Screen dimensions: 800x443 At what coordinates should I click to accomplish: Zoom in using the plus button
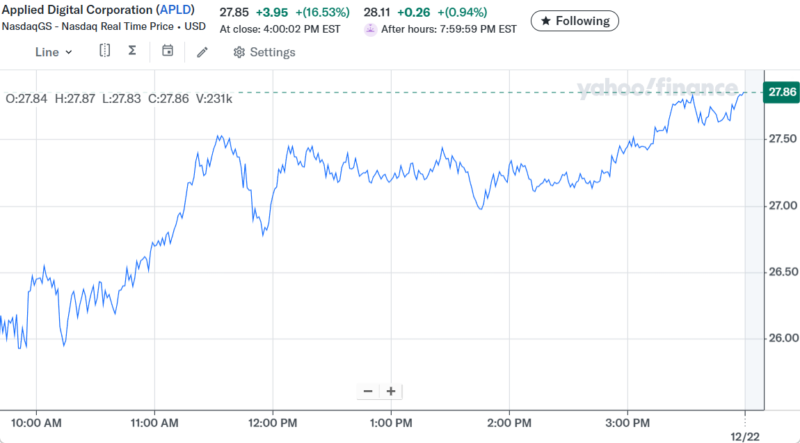(391, 391)
